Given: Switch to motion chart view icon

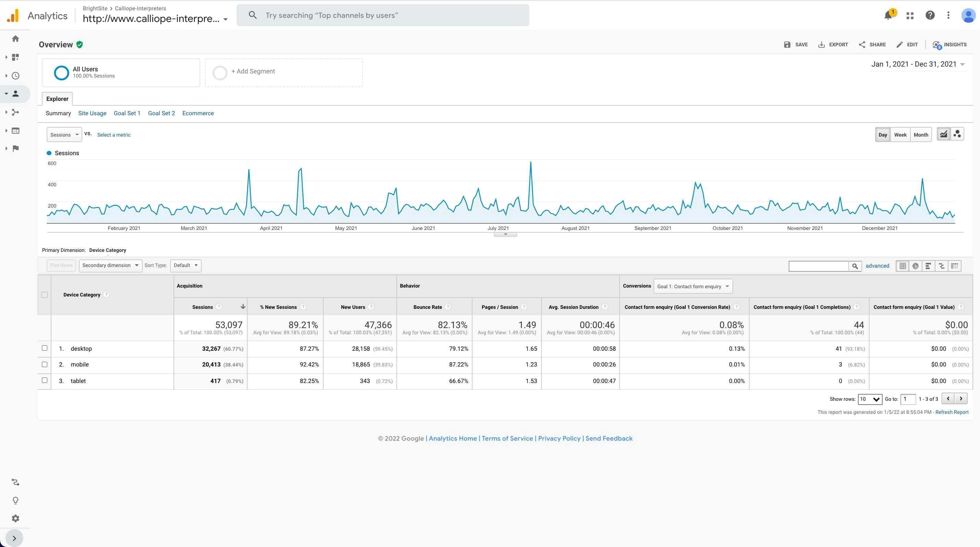Looking at the screenshot, I should pyautogui.click(x=957, y=134).
